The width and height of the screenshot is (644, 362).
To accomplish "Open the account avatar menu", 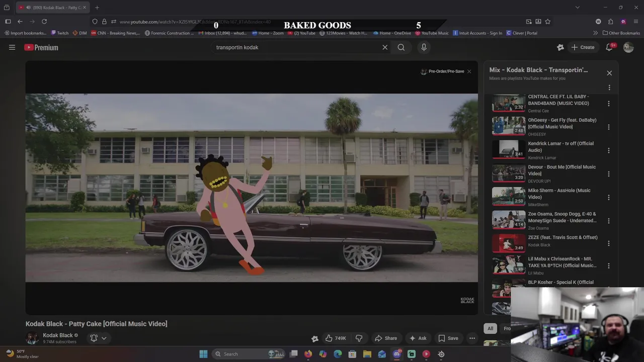I will click(x=628, y=47).
